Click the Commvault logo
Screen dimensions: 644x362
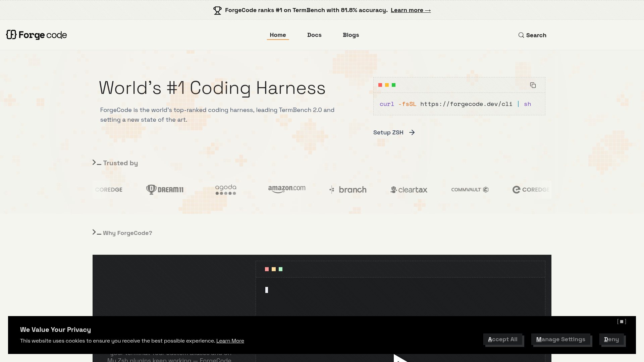coord(470,190)
